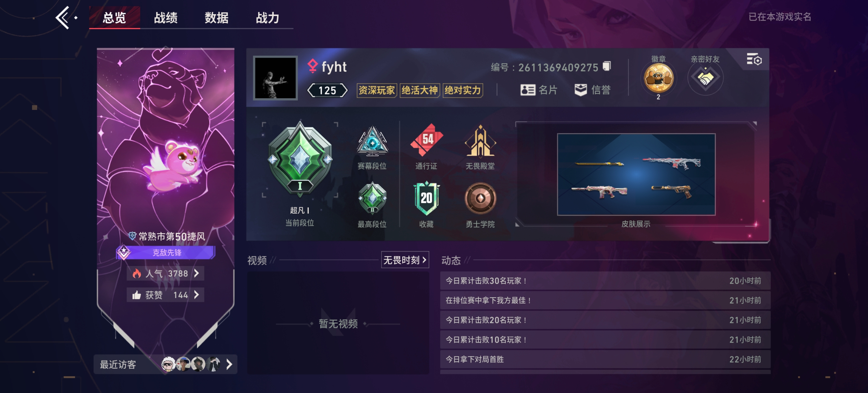Tap the back arrow icon

pyautogui.click(x=63, y=17)
